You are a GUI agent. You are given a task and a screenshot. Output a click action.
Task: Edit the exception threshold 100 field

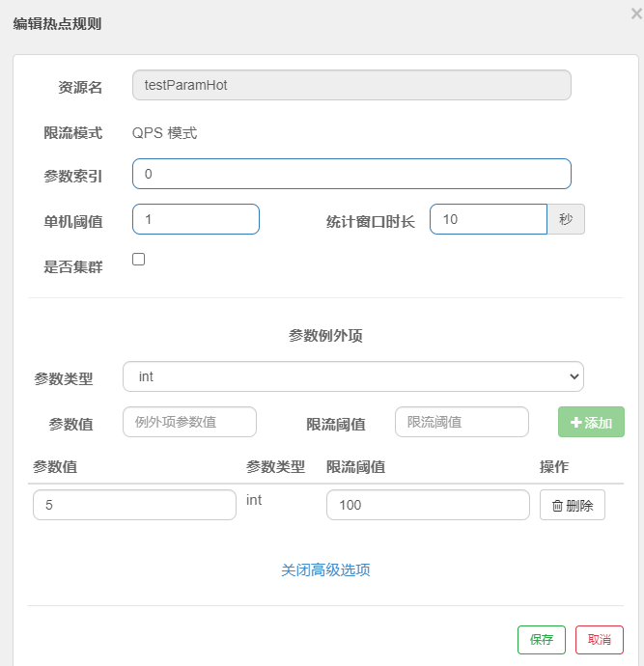428,505
